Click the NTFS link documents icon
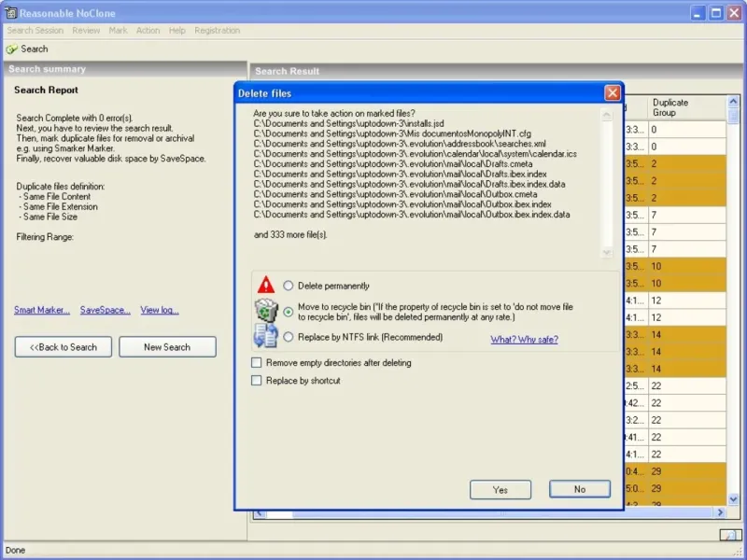This screenshot has width=747, height=560. click(x=266, y=336)
